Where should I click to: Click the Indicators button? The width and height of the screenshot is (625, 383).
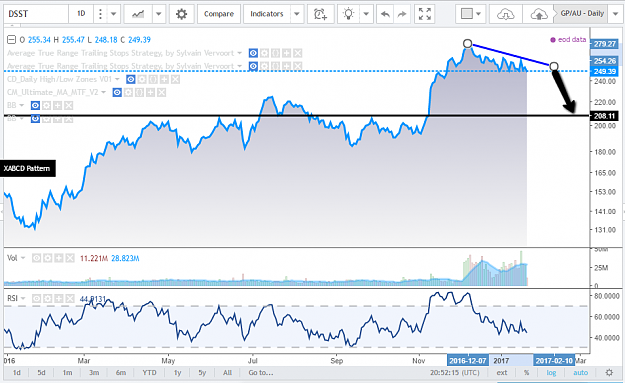click(267, 14)
